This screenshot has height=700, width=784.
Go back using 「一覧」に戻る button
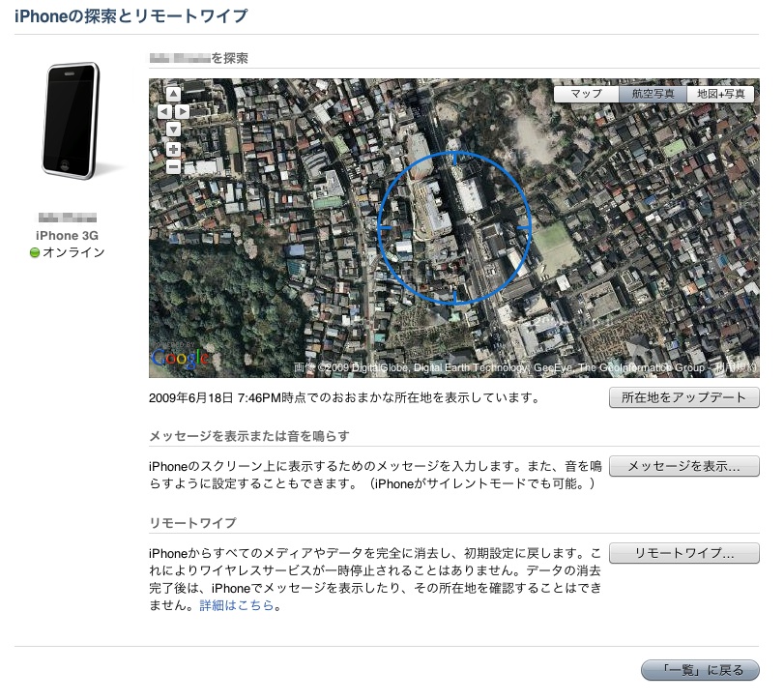coord(700,670)
